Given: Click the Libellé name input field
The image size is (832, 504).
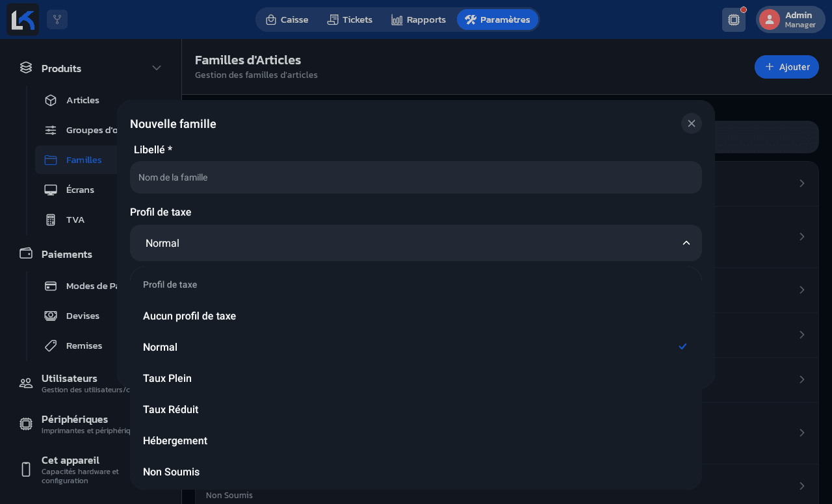Looking at the screenshot, I should click(x=416, y=177).
